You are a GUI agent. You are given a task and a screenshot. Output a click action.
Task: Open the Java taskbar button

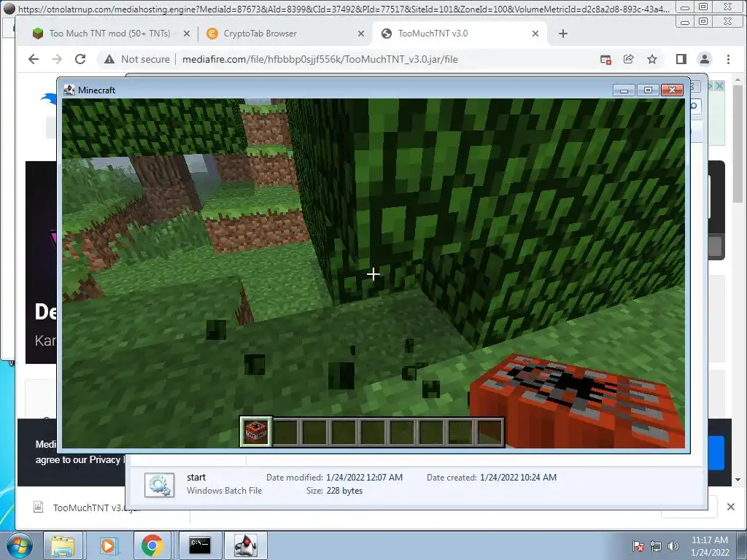pos(246,545)
